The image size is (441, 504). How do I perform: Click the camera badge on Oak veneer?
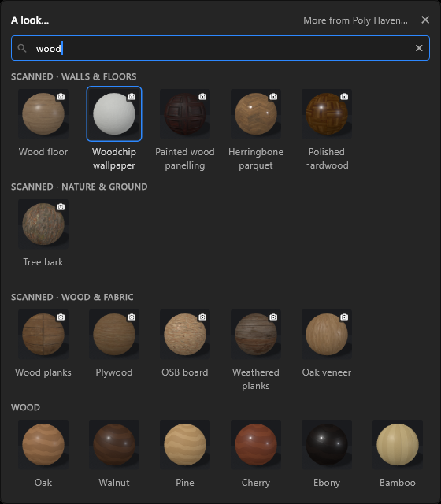coord(344,317)
